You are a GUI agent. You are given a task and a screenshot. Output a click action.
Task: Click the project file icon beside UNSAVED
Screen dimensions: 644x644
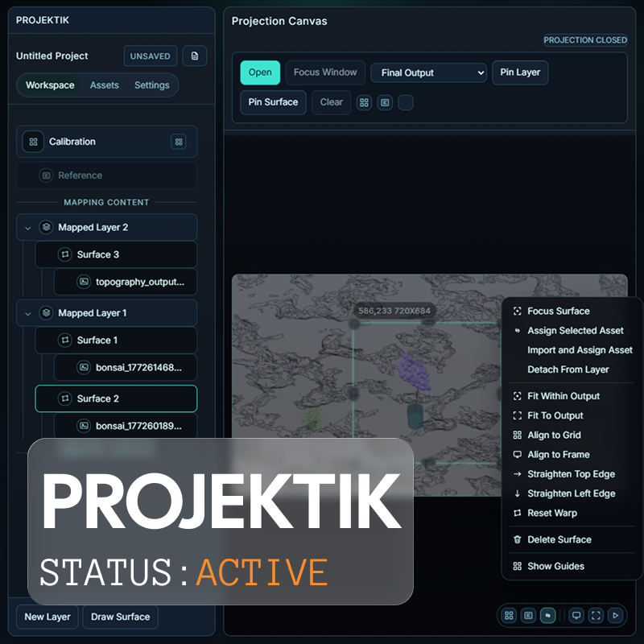point(194,56)
